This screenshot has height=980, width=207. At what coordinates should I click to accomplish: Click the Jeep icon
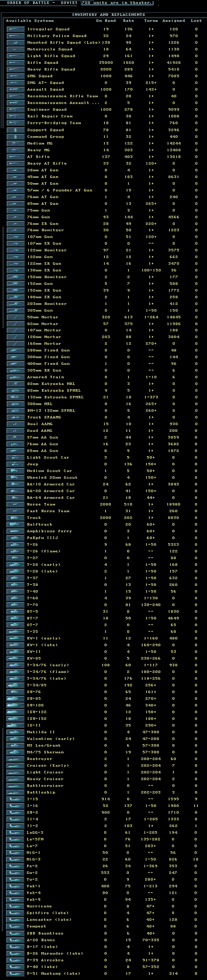(16, 464)
